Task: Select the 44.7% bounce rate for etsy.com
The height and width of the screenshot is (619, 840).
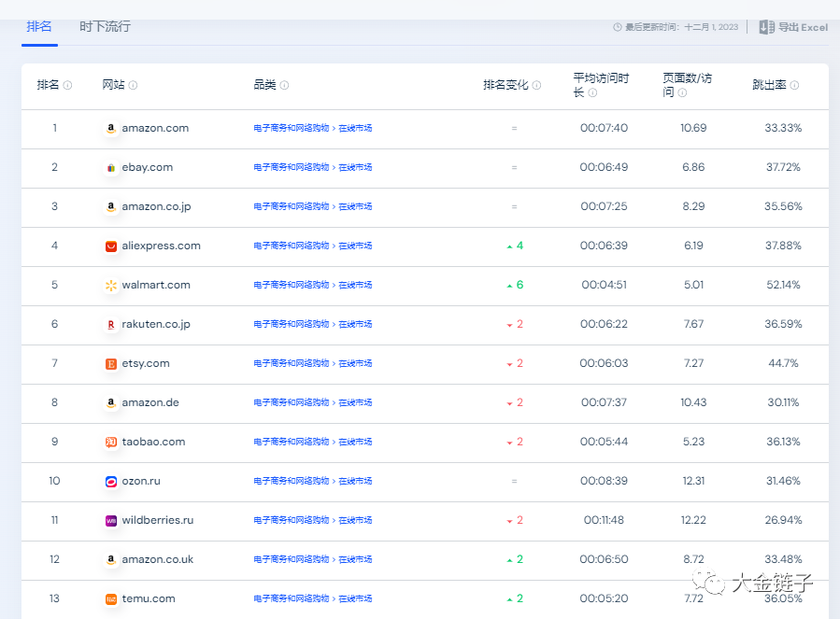Action: 783,363
